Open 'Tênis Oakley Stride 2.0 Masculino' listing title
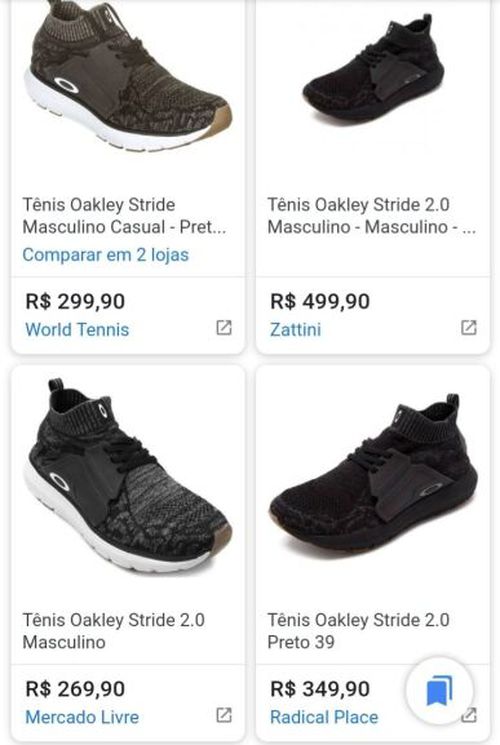Viewport: 500px width, 745px height. tap(114, 631)
